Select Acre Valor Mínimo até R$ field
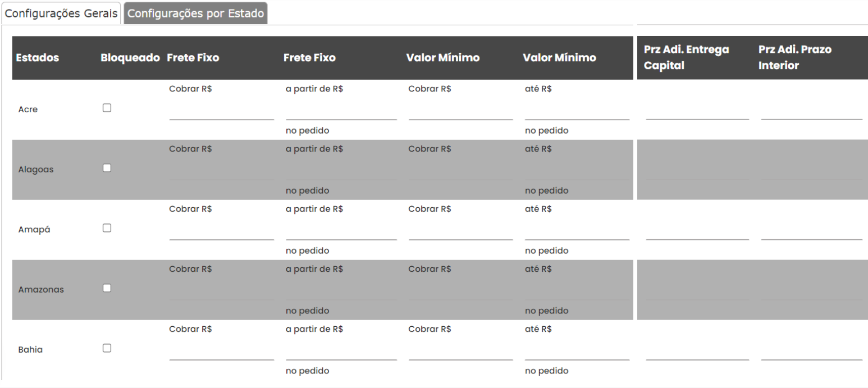Viewport: 868px width, 388px height. (577, 112)
